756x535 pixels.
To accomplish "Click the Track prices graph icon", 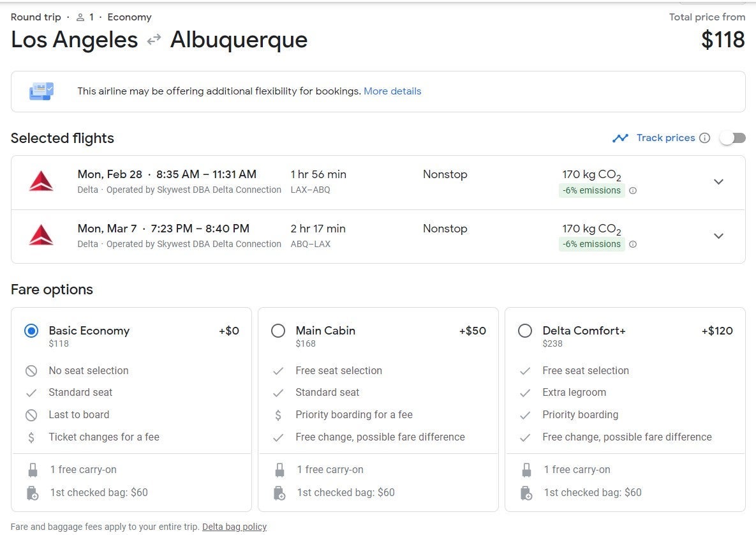I will coord(620,138).
